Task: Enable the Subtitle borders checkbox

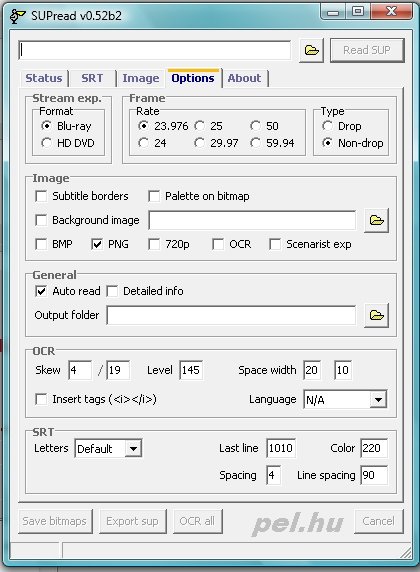Action: pos(41,196)
